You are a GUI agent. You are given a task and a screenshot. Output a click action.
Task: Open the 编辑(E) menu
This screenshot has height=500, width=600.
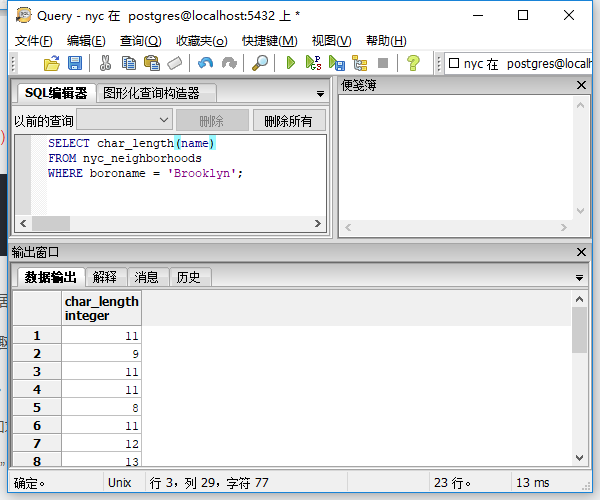(x=86, y=41)
